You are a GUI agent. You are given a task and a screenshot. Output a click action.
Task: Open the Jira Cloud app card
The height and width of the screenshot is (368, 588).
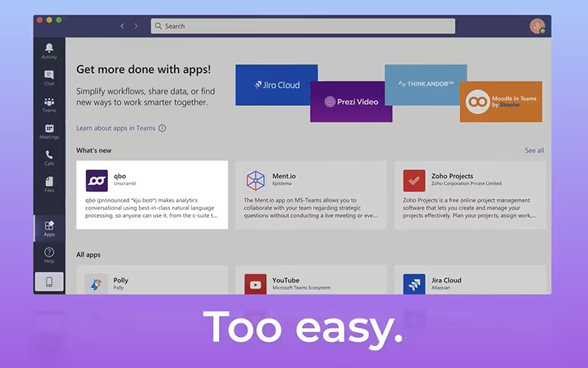470,280
